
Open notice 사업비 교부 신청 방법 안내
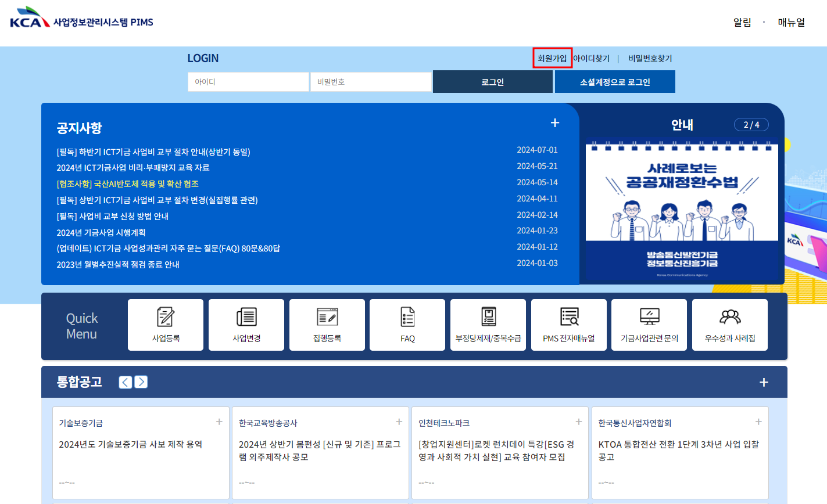[113, 217]
